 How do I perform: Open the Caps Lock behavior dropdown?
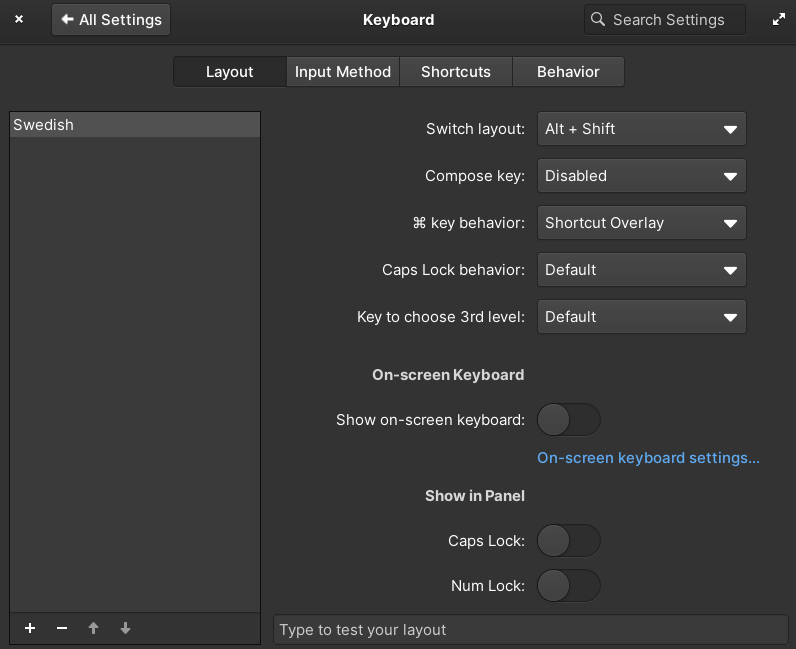tap(642, 270)
